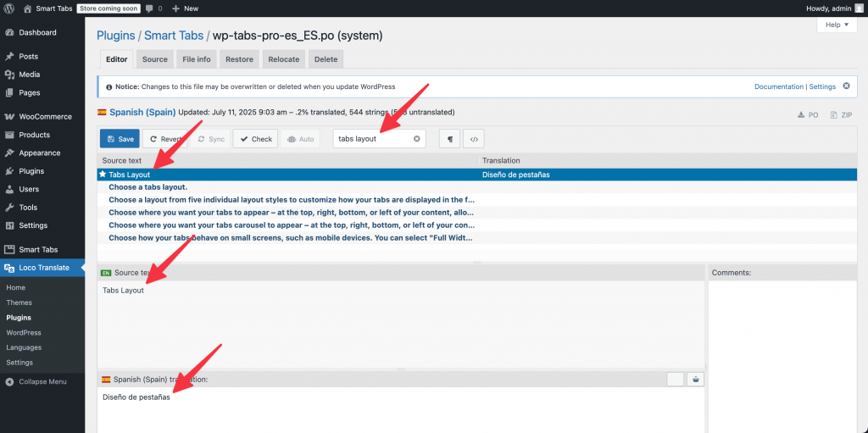Open WooCommerce menu item
The image size is (868, 433).
coord(42,117)
